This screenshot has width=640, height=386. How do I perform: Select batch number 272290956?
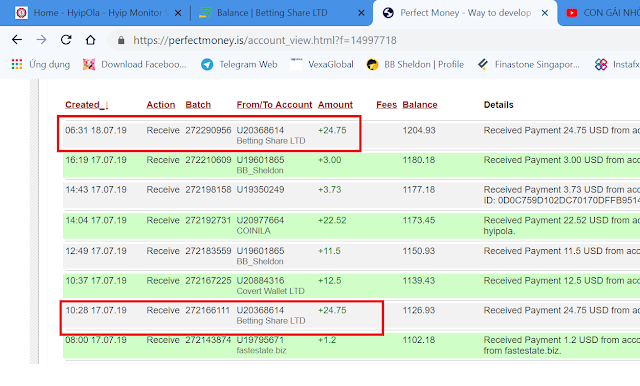pos(208,130)
